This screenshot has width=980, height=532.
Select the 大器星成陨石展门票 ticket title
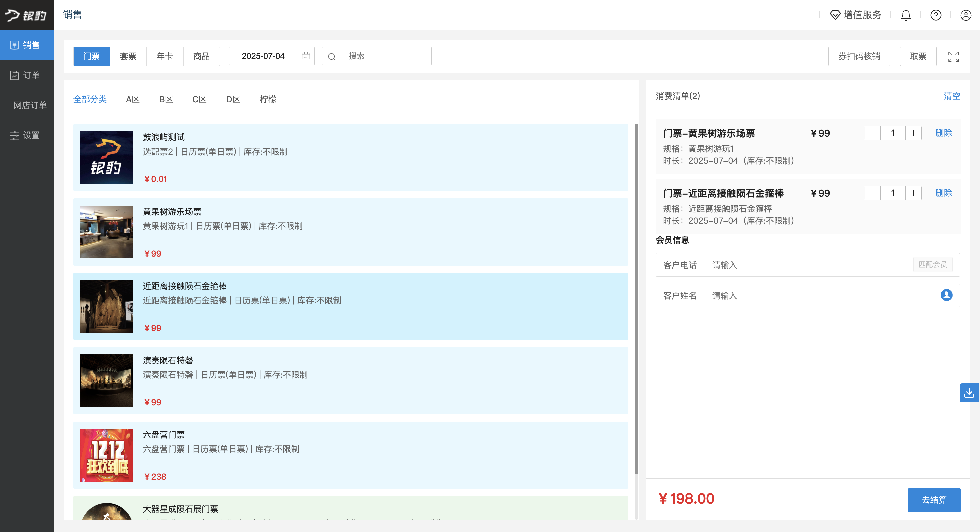pos(180,509)
